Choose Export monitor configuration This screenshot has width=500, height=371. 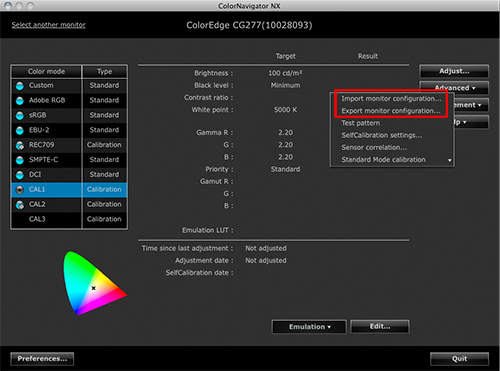click(391, 111)
